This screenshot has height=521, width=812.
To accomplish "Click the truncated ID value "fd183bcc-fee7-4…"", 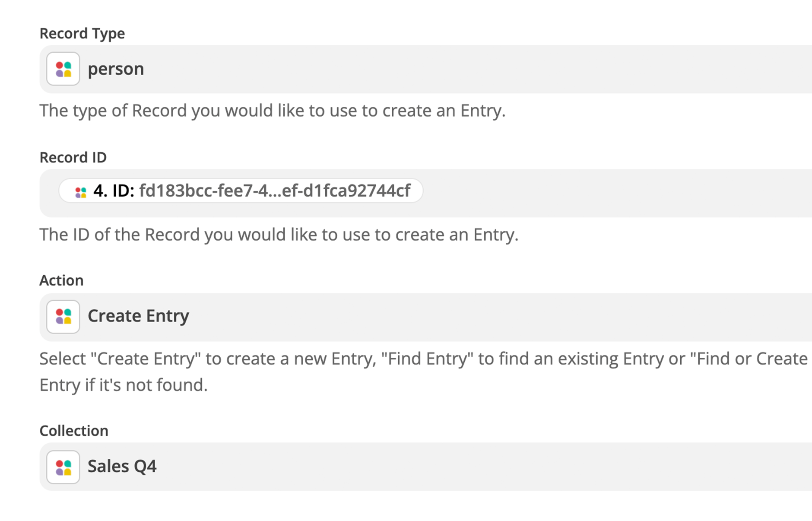I will [x=275, y=191].
